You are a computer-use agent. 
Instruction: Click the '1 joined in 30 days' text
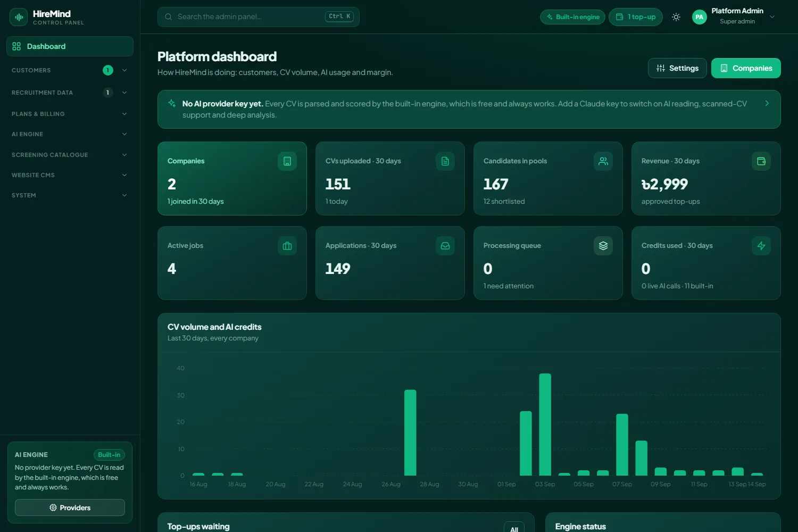(196, 201)
